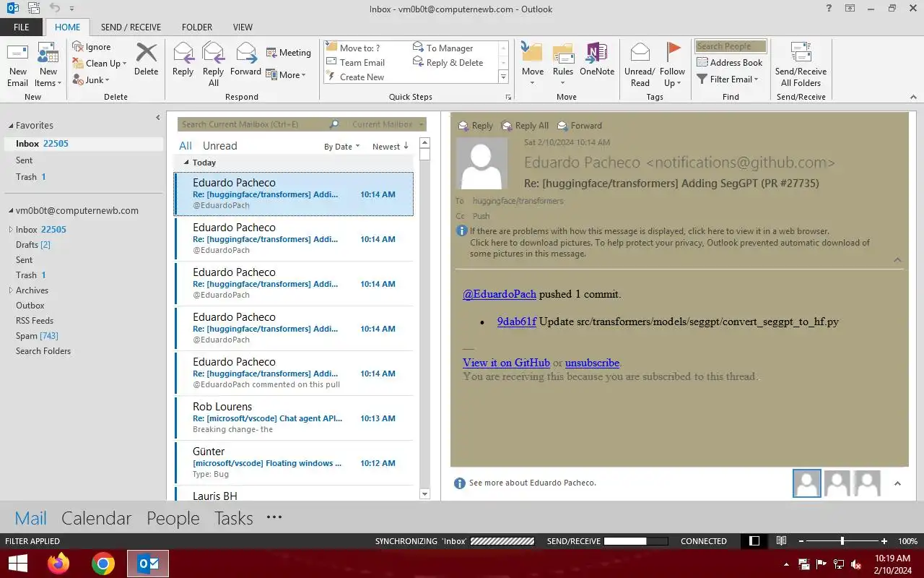Open the Filter Email dropdown

[728, 79]
